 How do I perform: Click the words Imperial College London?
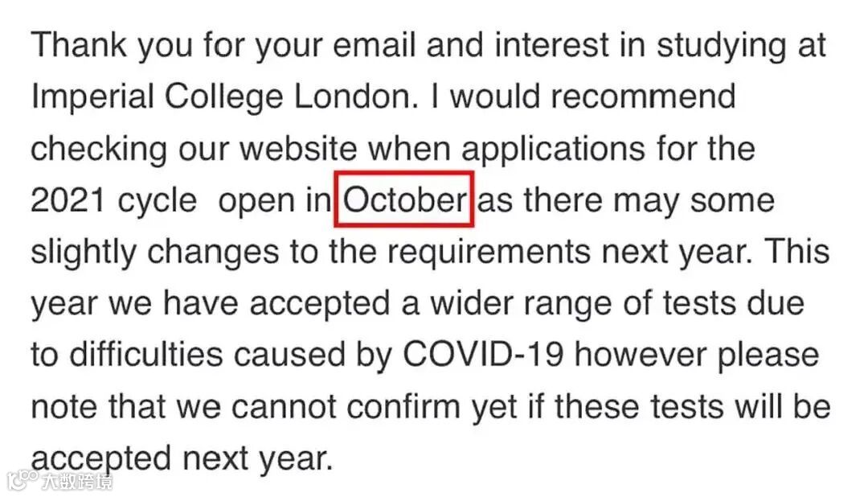click(222, 97)
